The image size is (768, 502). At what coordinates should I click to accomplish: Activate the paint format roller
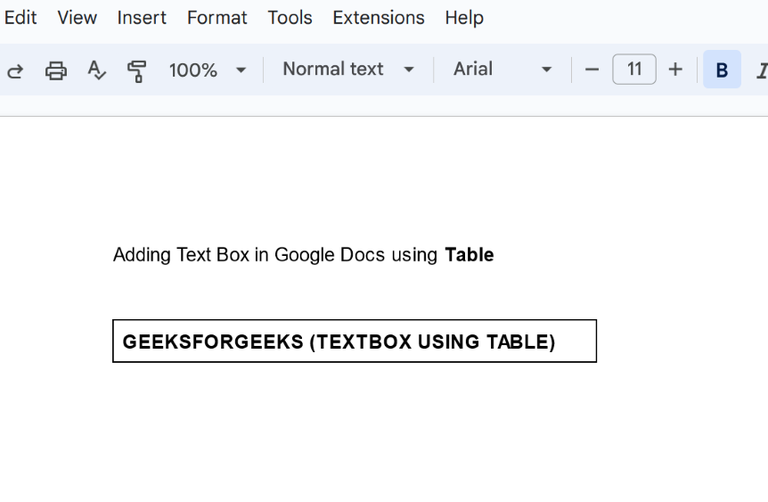[x=137, y=71]
